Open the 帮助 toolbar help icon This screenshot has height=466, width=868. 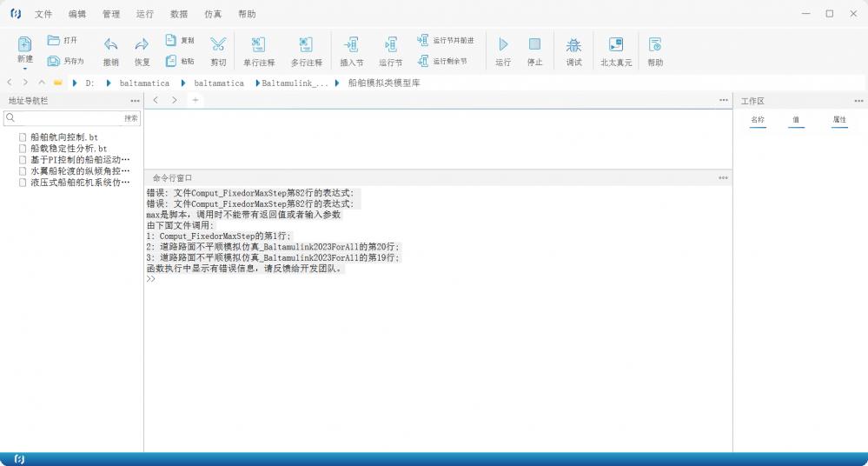coord(655,44)
